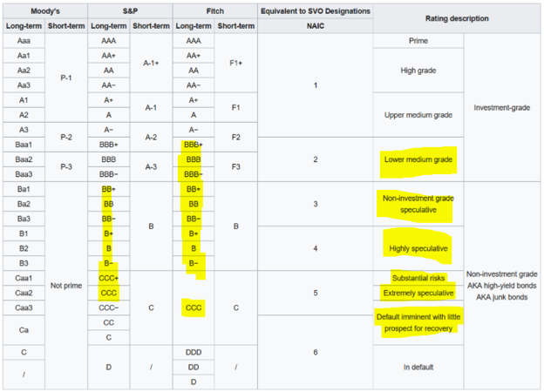
Task: Click the Moody's A1 cell
Action: click(x=24, y=100)
